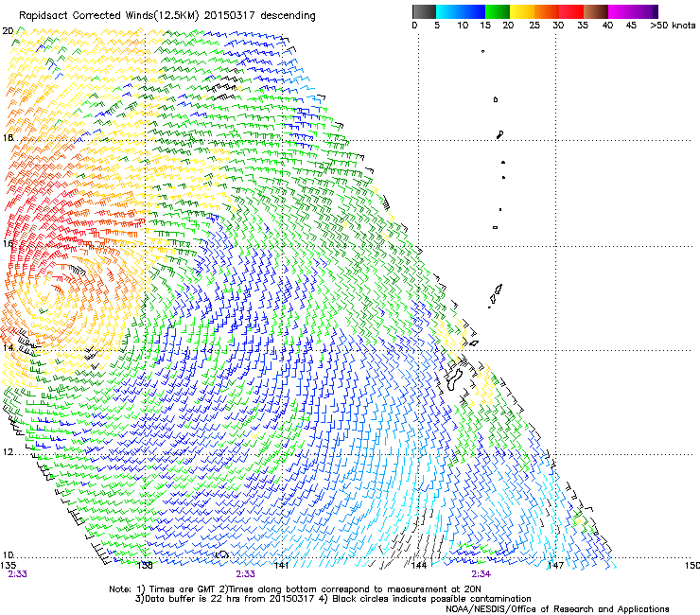Click the Saipan island outline near 15N
This screenshot has width=700, height=615.
(x=499, y=289)
